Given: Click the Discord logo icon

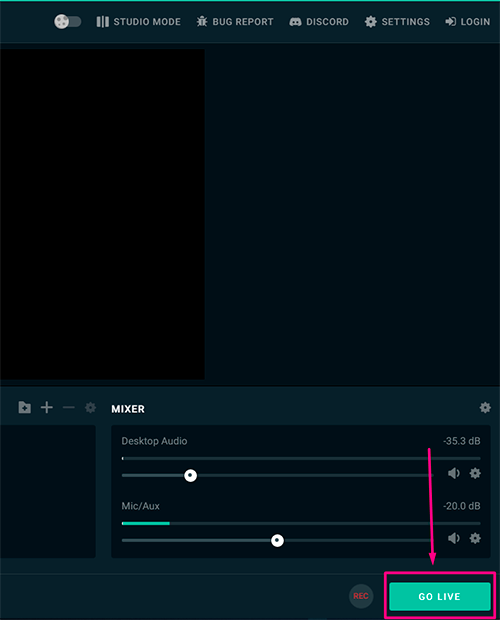Looking at the screenshot, I should coord(295,22).
